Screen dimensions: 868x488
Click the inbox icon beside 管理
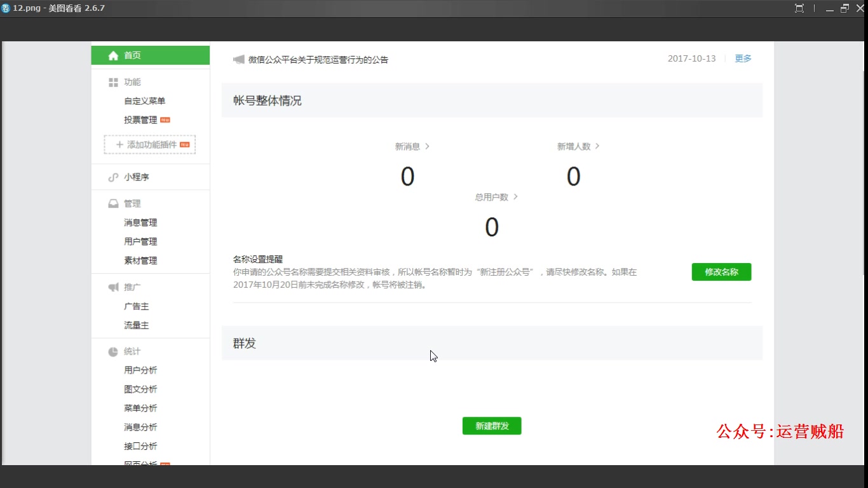click(x=113, y=204)
